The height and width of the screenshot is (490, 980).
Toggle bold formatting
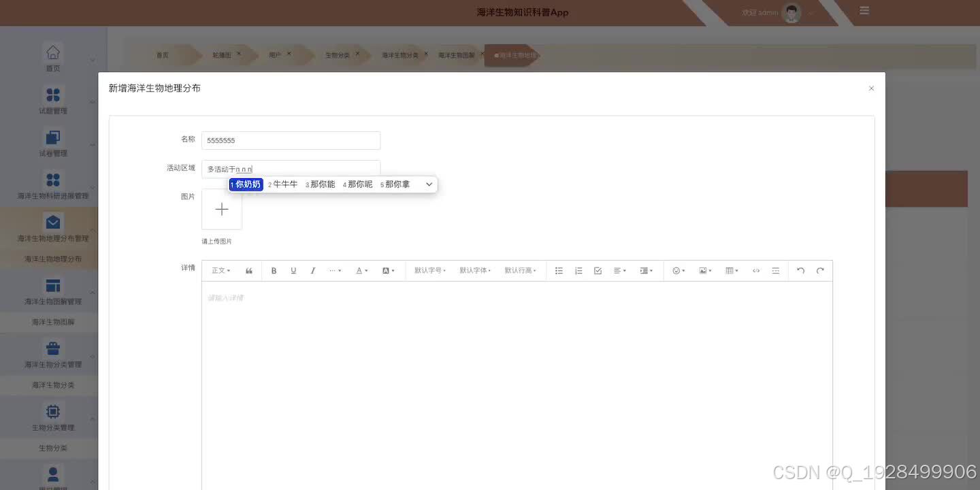(274, 271)
